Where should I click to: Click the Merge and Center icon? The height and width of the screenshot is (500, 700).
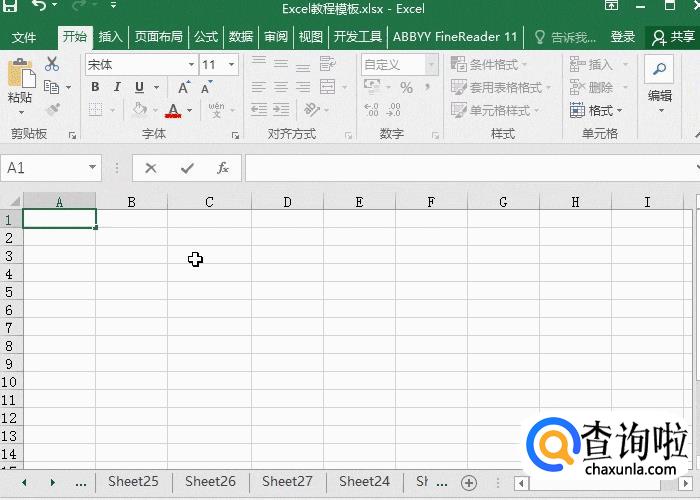[328, 87]
